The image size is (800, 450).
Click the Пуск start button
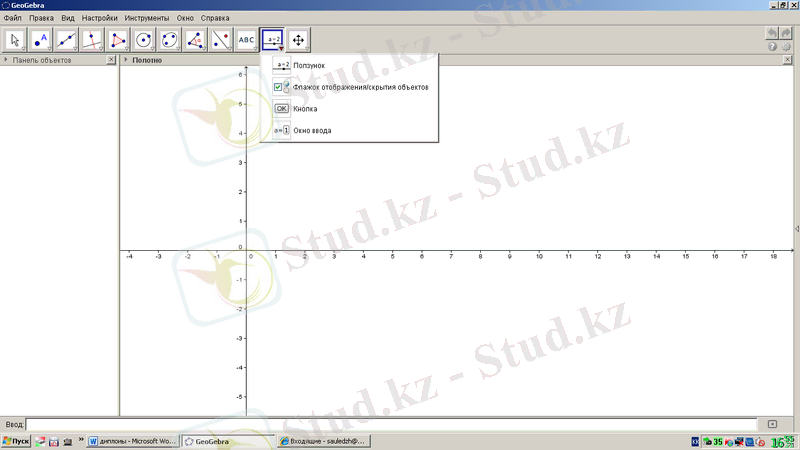tap(16, 442)
